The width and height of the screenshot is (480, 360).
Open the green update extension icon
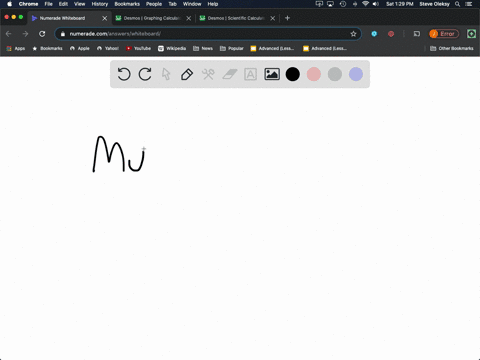coord(471,34)
